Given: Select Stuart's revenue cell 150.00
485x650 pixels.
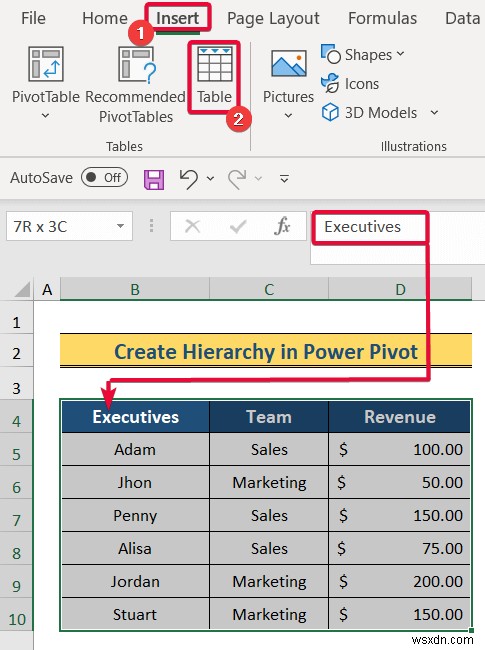Looking at the screenshot, I should [400, 614].
